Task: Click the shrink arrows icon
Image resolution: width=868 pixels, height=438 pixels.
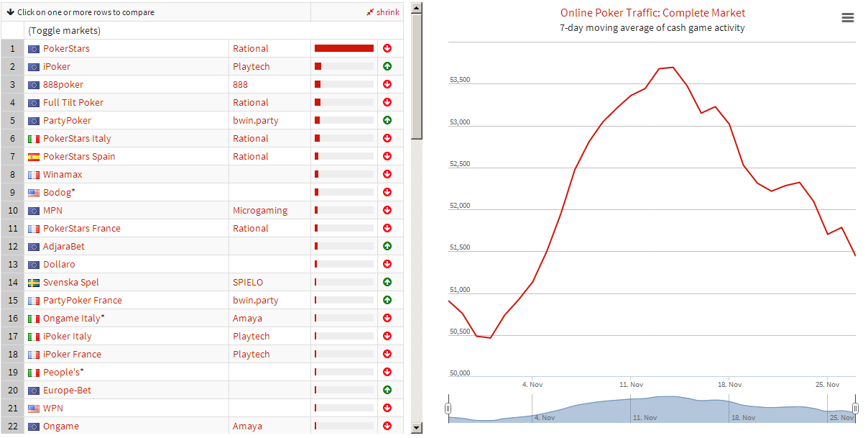Action: click(x=370, y=12)
